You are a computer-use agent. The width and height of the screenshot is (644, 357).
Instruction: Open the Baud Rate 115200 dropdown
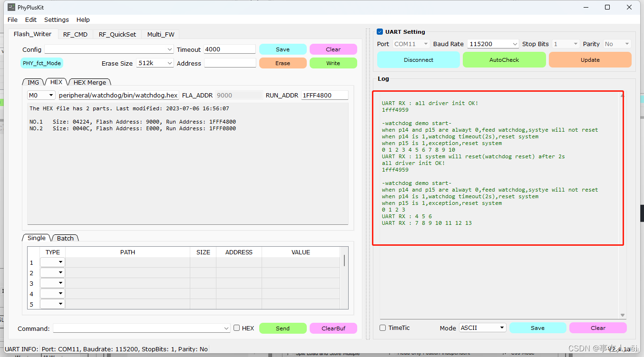493,44
